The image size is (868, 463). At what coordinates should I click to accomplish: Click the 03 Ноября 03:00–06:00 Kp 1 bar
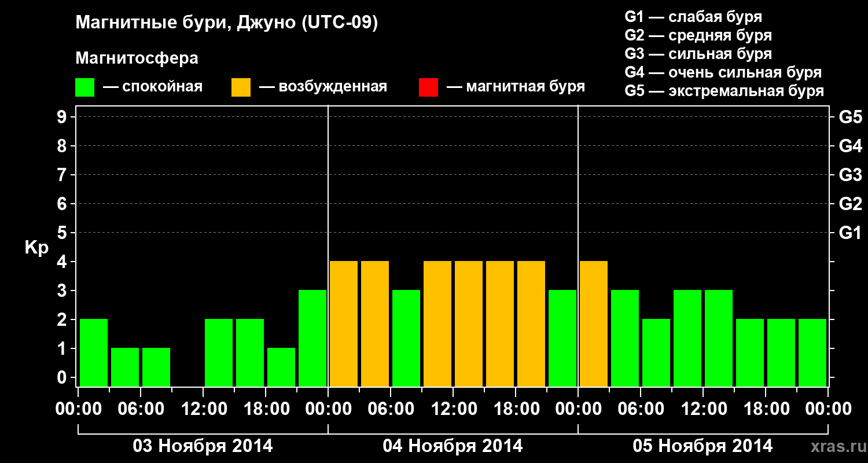coord(125,367)
